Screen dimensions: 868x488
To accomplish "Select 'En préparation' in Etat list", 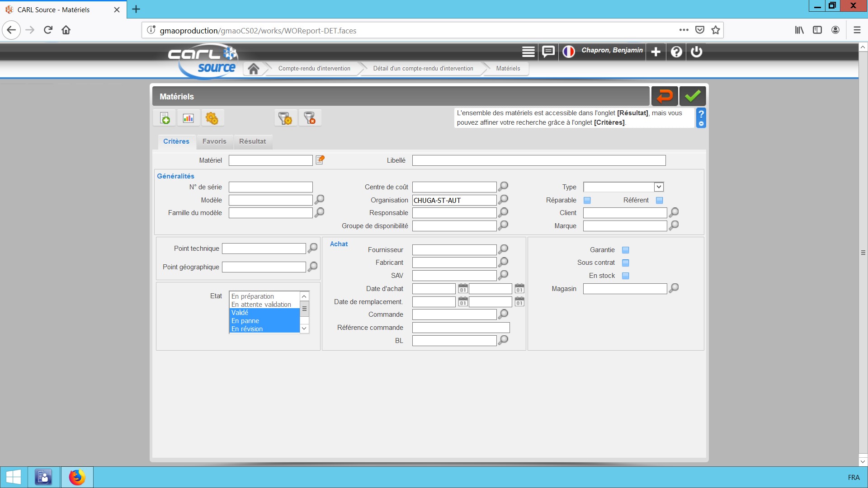I will [253, 296].
